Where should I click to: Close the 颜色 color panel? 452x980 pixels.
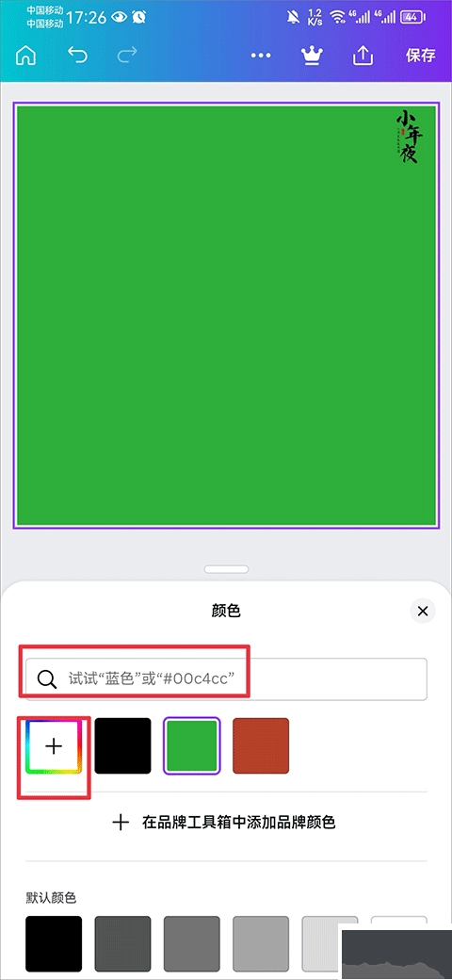click(x=423, y=611)
